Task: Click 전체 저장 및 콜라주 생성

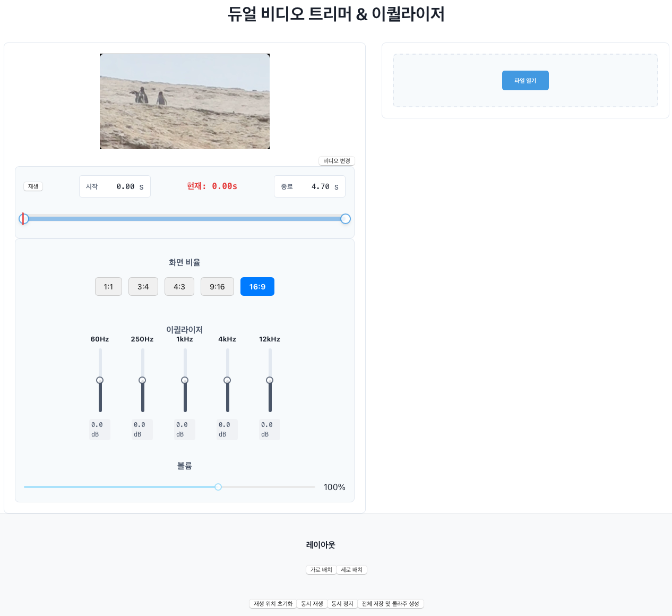Action: (x=390, y=603)
